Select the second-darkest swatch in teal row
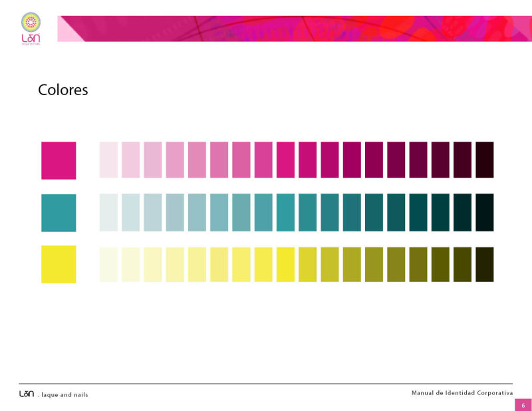This screenshot has width=532, height=411. [463, 212]
